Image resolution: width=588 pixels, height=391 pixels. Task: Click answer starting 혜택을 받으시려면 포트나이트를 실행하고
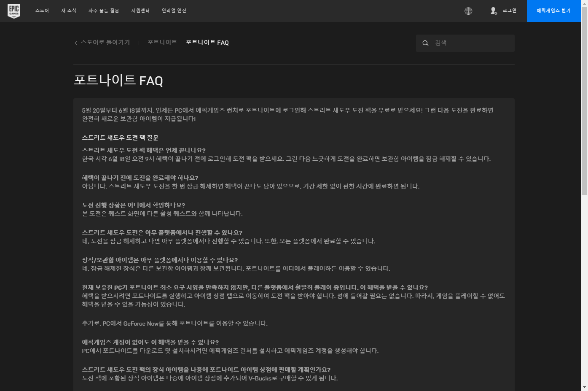point(293,300)
